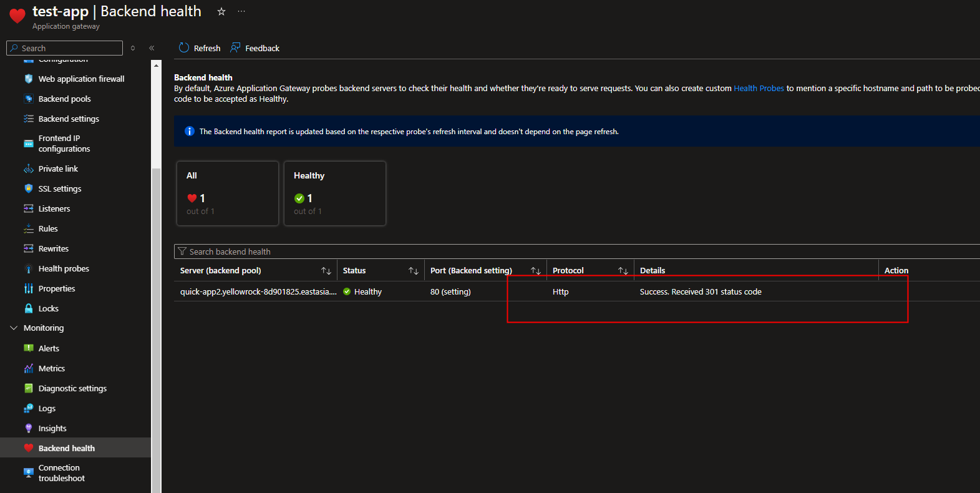Viewport: 980px width, 493px height.
Task: Click the Rewrites icon
Action: pyautogui.click(x=29, y=248)
